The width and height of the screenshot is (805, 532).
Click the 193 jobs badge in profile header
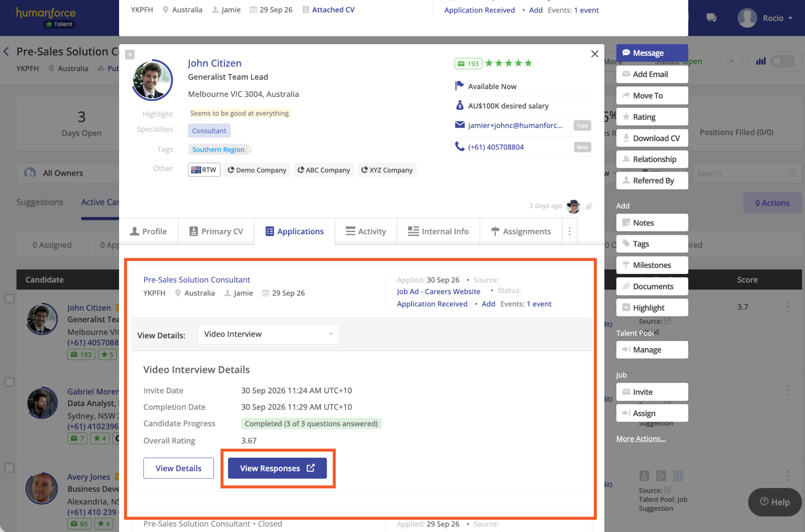pyautogui.click(x=468, y=63)
